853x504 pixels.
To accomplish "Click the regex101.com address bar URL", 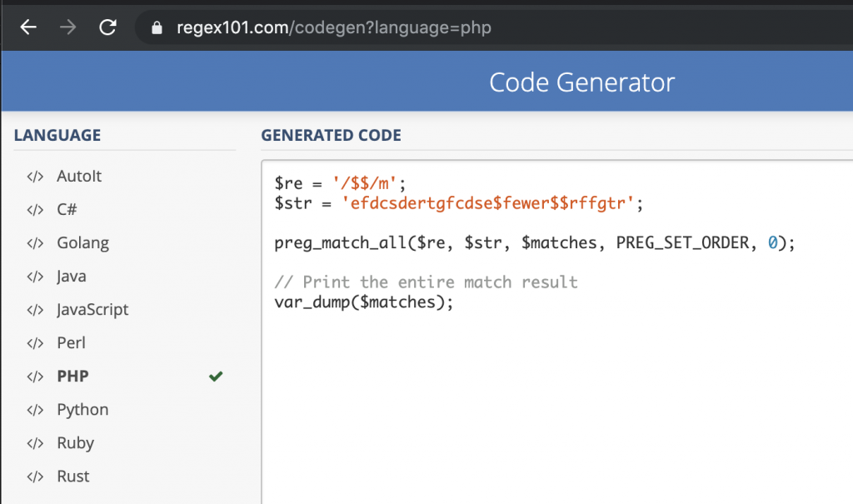I will click(x=333, y=28).
